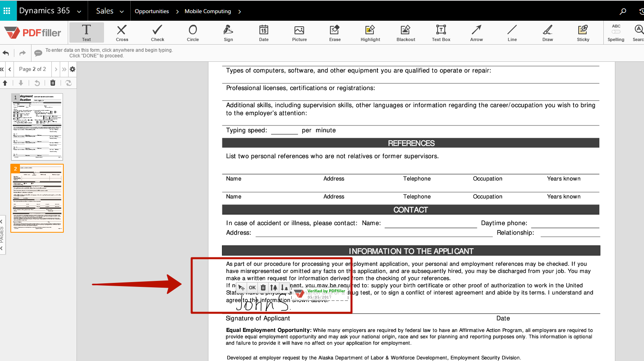Open the Search tool in toolbar
Screen dimensions: 644x361
tap(638, 32)
